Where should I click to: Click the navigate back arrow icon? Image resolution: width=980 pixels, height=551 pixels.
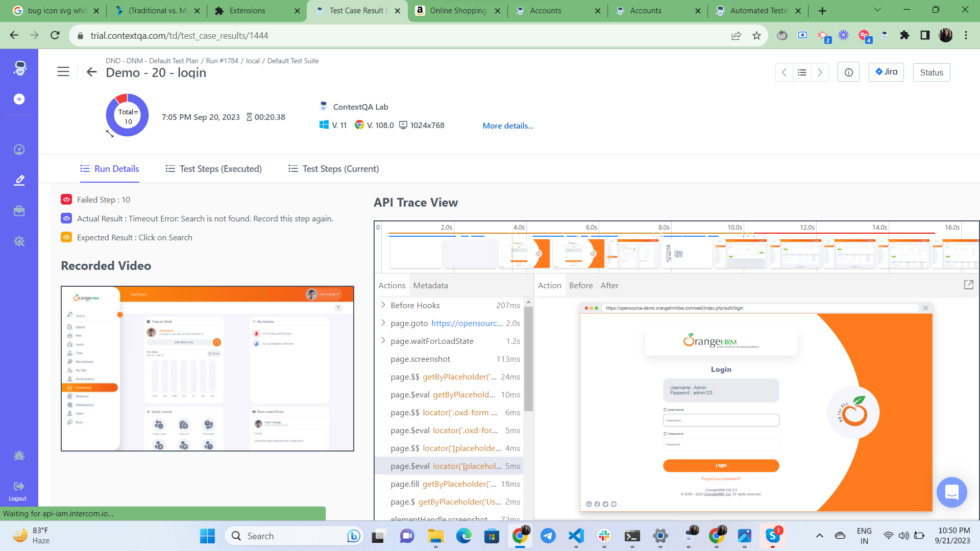[x=92, y=72]
